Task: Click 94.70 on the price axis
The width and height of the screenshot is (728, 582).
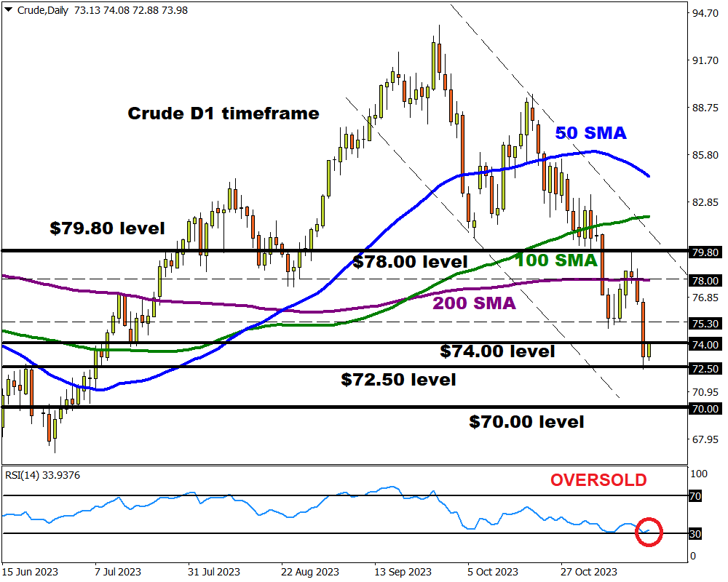Action: coord(705,14)
